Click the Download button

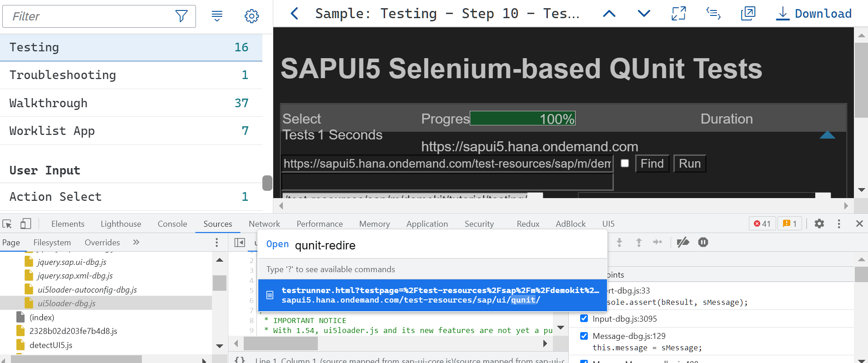[814, 14]
